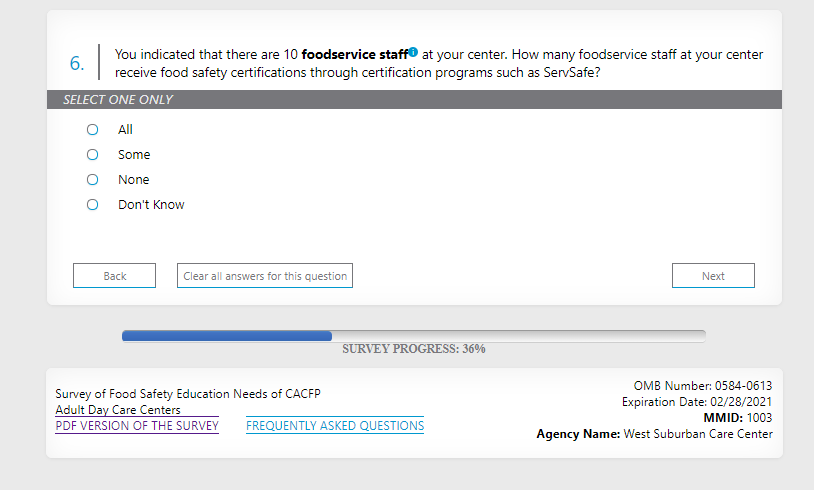Advance with the Next button
814x490 pixels.
pos(713,276)
